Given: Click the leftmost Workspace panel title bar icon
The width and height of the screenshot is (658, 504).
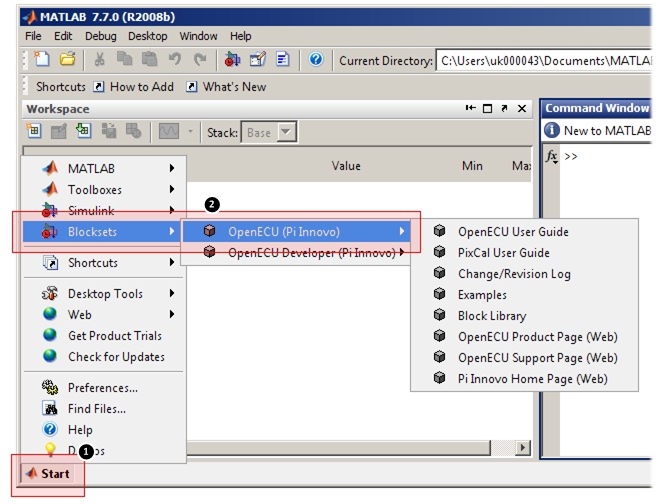Looking at the screenshot, I should [x=470, y=108].
